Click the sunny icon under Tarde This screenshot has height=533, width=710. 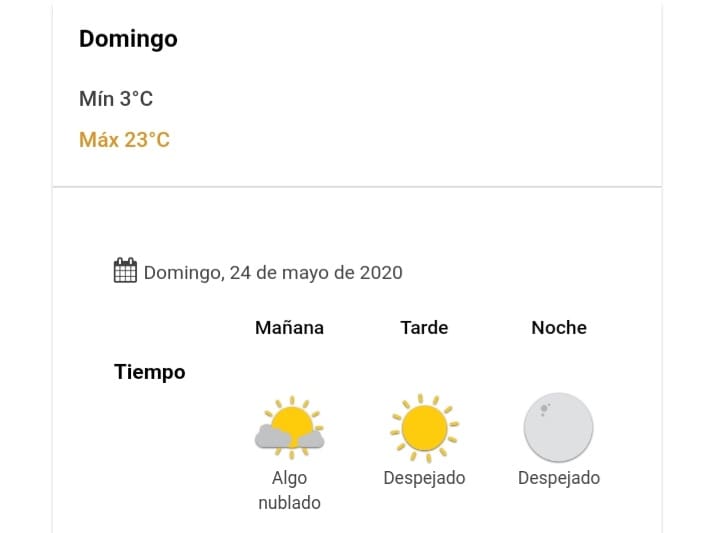point(424,428)
